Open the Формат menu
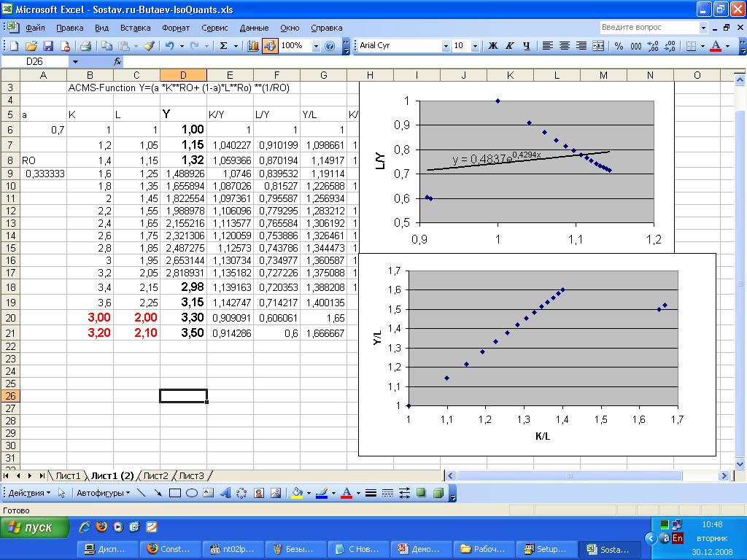This screenshot has width=747, height=560. tap(176, 28)
